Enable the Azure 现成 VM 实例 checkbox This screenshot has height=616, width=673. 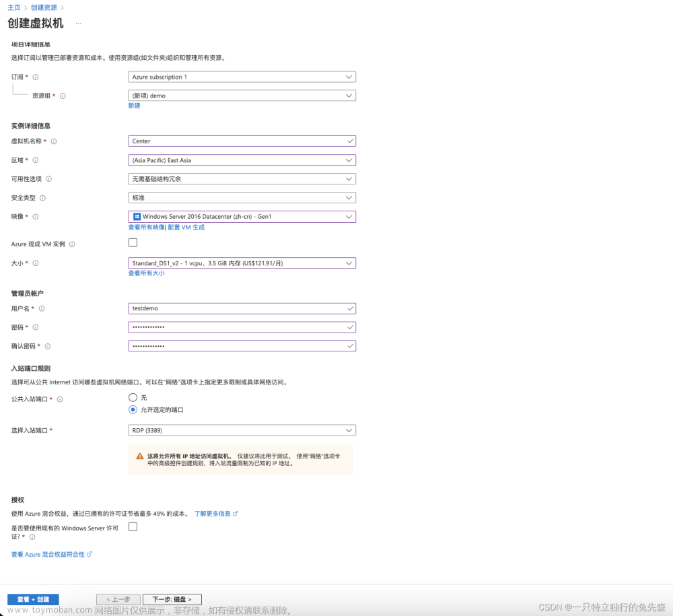coord(133,242)
